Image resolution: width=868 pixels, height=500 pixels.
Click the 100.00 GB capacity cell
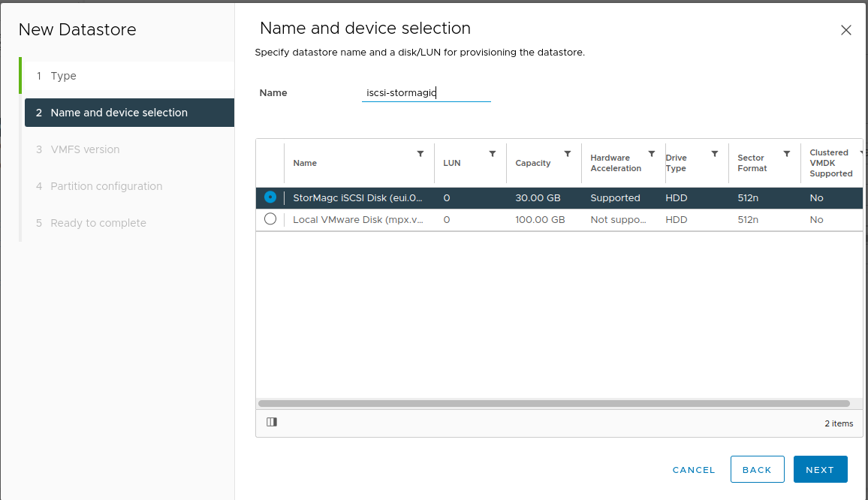click(x=540, y=220)
